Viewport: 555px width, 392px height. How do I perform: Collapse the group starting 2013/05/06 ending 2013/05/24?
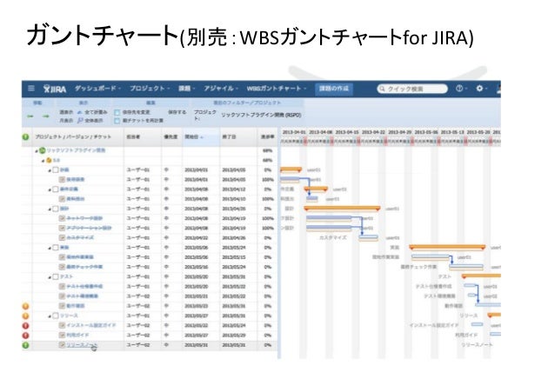[x=50, y=249]
